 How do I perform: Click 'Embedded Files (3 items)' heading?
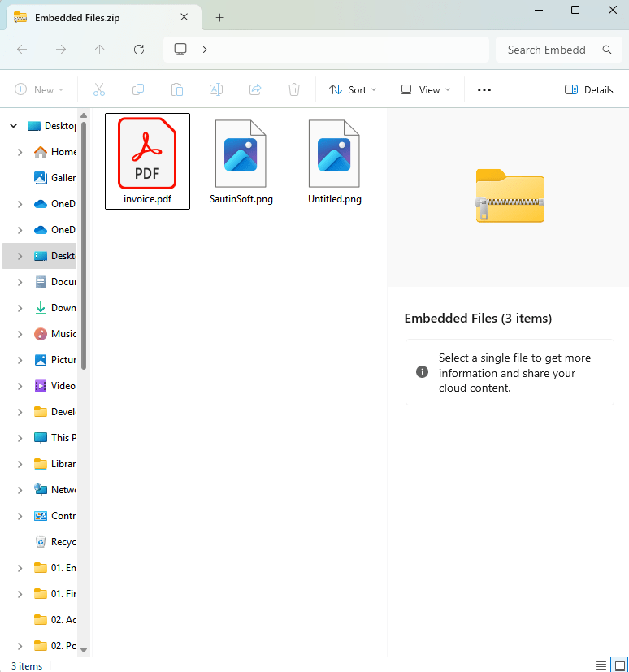478,319
